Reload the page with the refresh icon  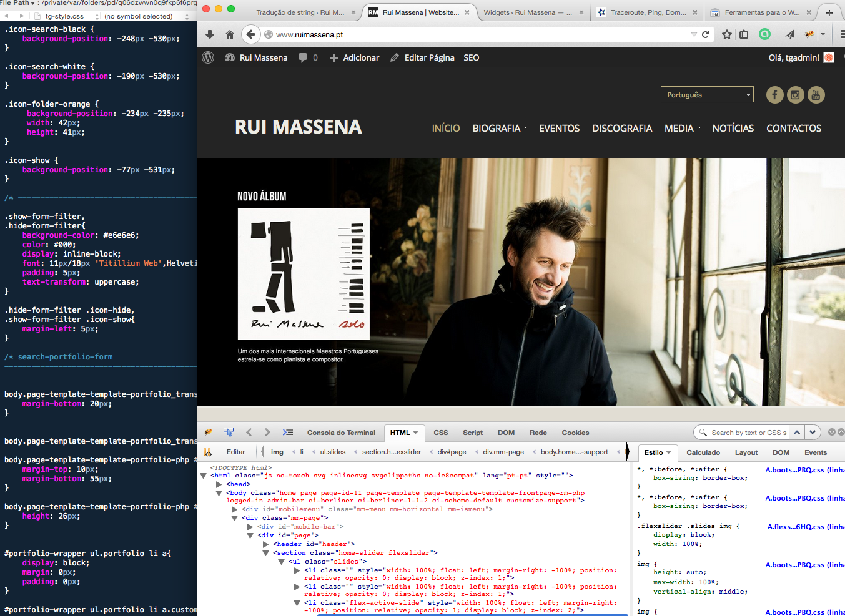(706, 34)
